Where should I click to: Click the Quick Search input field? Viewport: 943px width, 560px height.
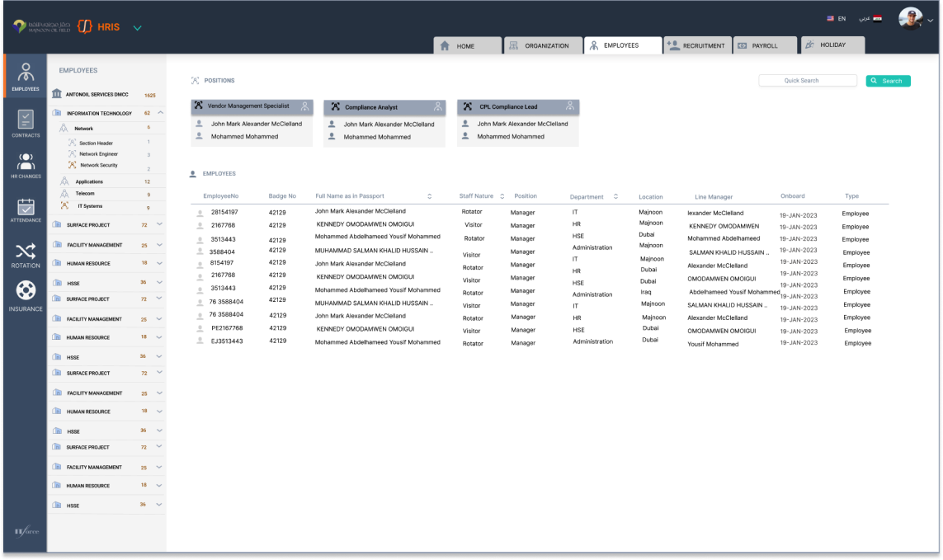click(808, 81)
